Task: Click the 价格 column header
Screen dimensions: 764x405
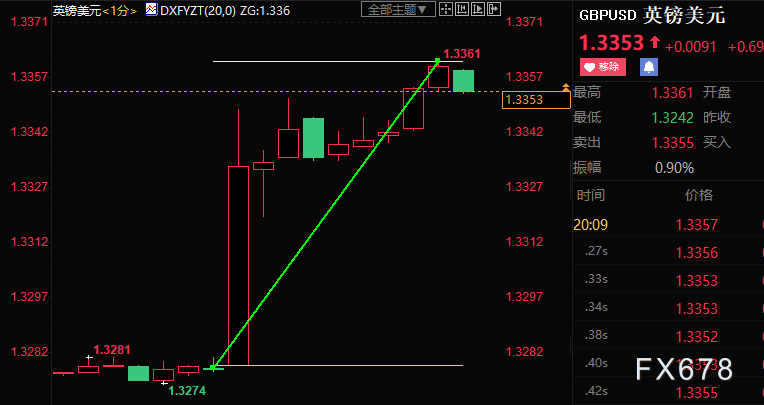Action: 699,195
